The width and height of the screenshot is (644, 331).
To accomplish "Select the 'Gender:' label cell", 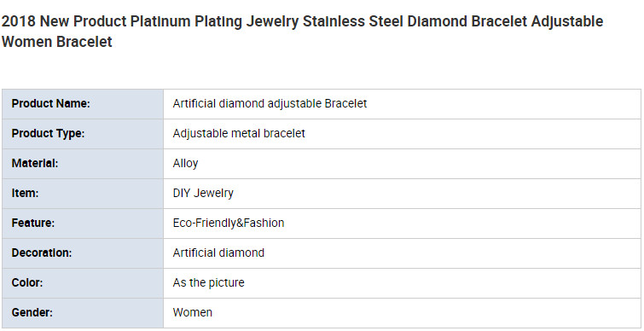I will point(83,313).
